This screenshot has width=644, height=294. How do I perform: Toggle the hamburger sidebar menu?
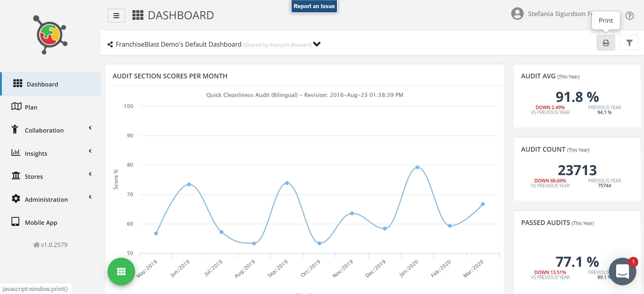point(116,15)
